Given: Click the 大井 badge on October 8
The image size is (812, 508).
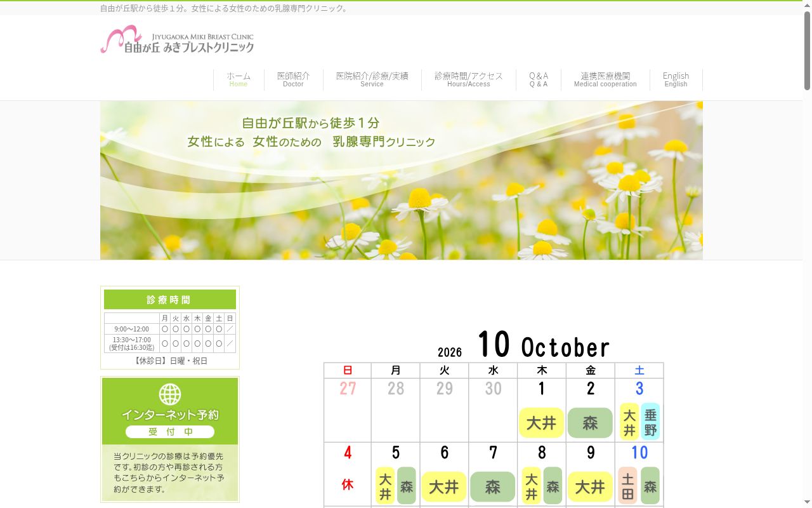Looking at the screenshot, I should point(532,486).
